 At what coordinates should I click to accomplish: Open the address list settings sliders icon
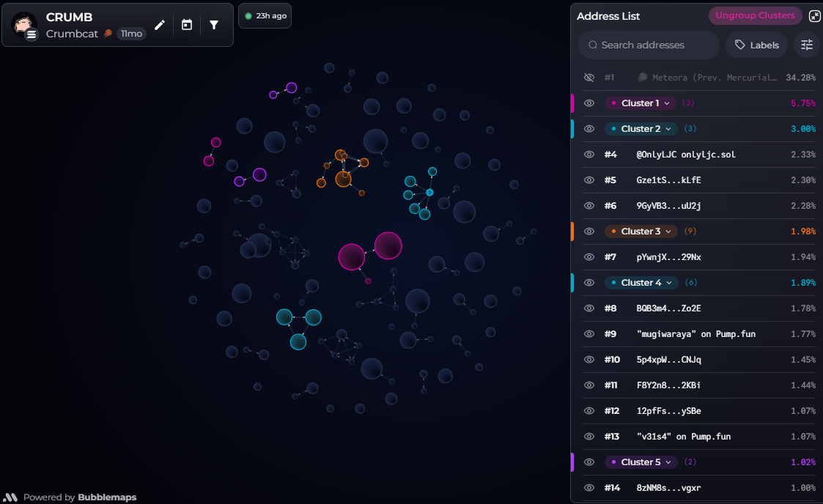click(807, 45)
